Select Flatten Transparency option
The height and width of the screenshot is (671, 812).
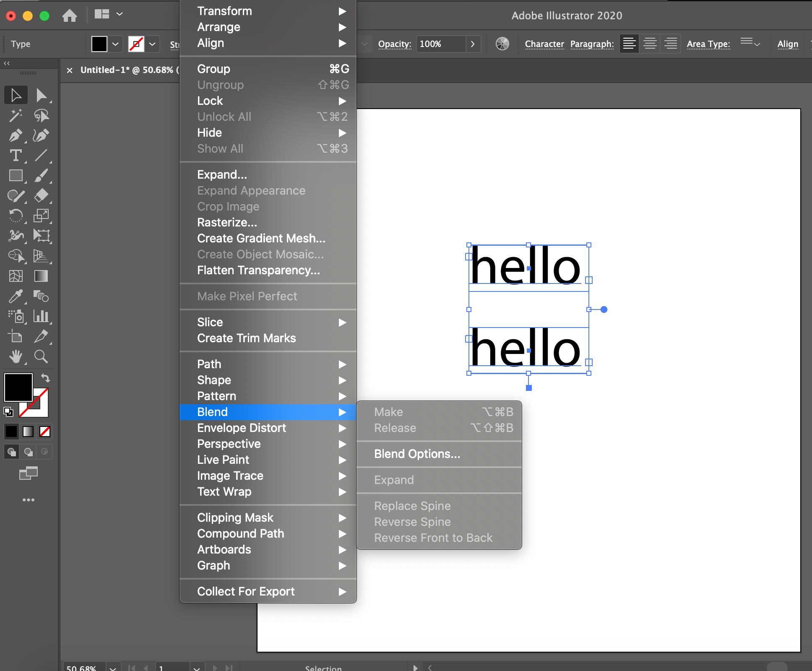click(x=258, y=270)
